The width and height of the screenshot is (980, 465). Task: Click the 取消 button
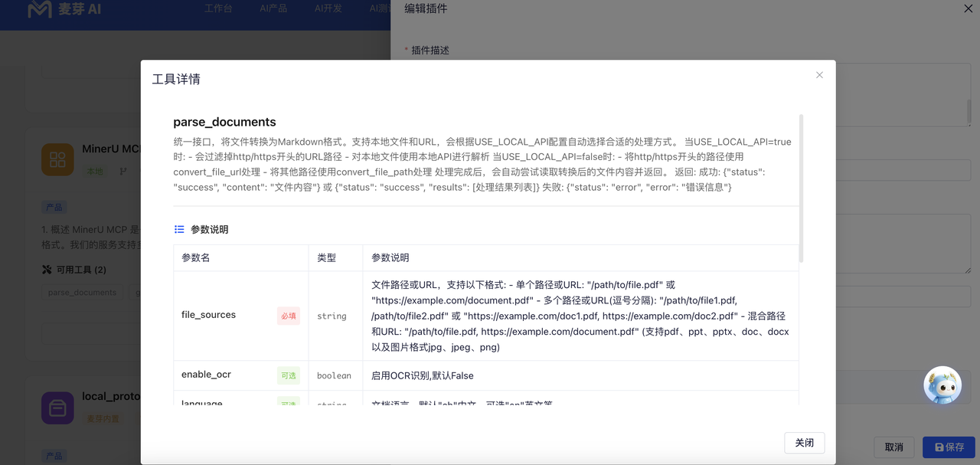coord(893,447)
